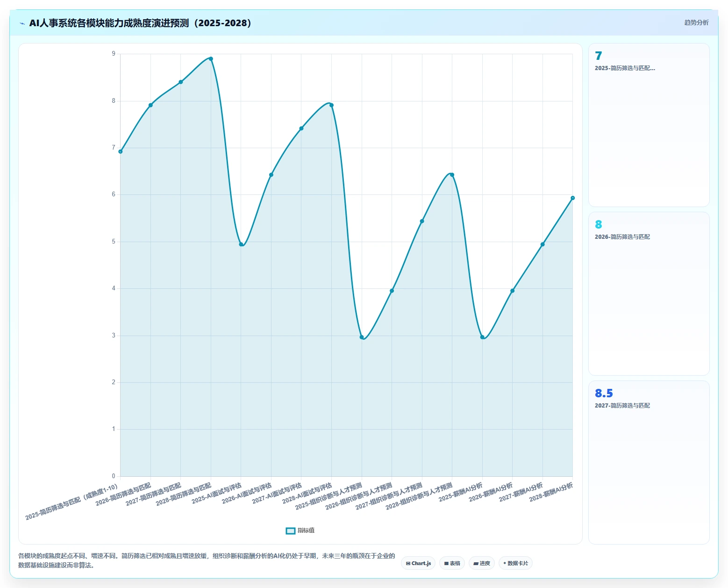Select the 进度 chip
This screenshot has width=728, height=588.
click(482, 563)
